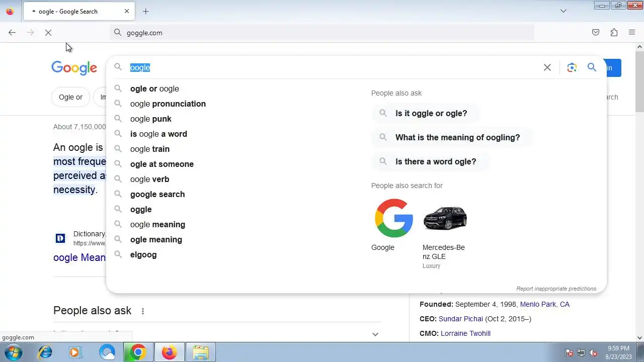
Task: Open the Google thumbnail under People also search for
Action: click(393, 218)
